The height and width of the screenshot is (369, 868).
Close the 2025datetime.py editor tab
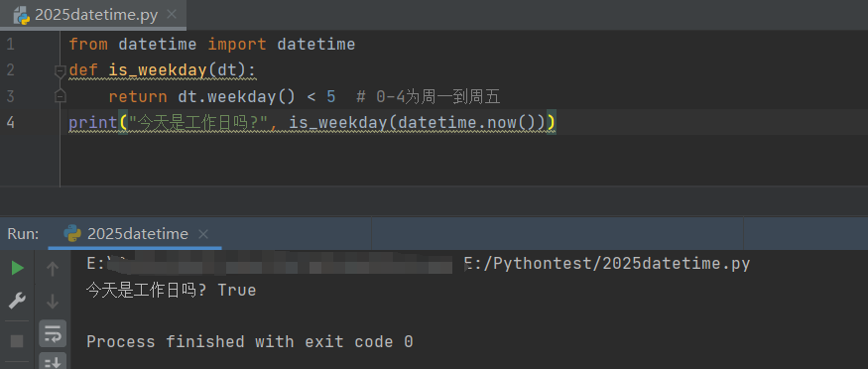coord(172,15)
